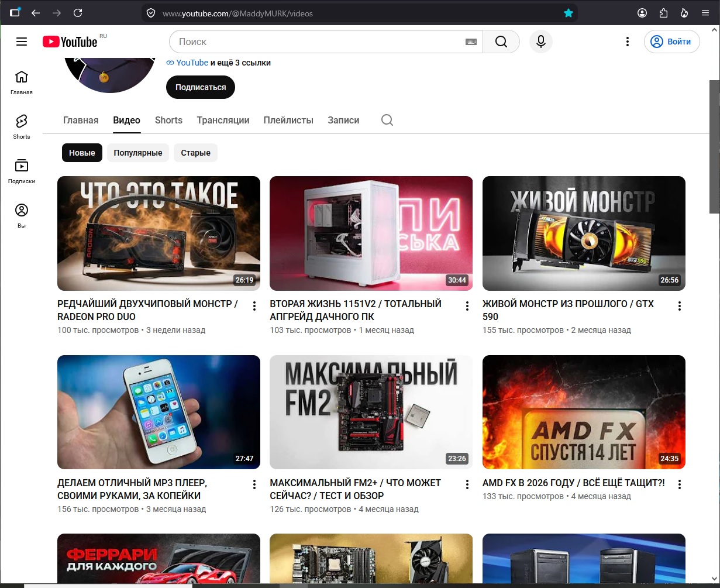Play the МАКСИМАЛЬНЫЙ FM2 motherboard thumbnail

coord(371,412)
